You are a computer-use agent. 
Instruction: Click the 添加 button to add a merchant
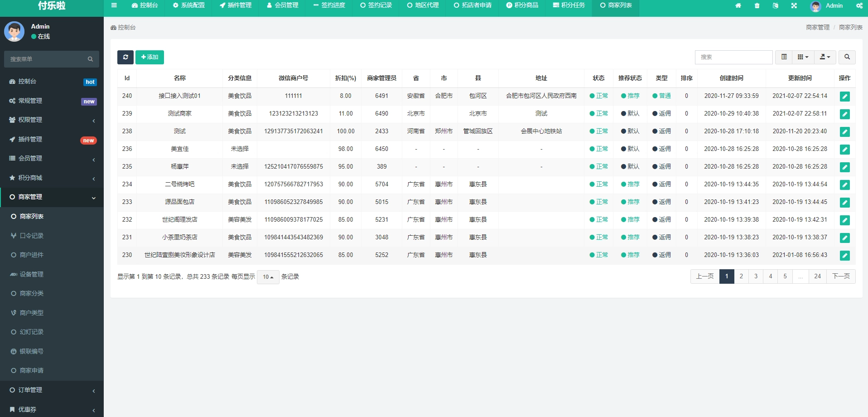150,57
